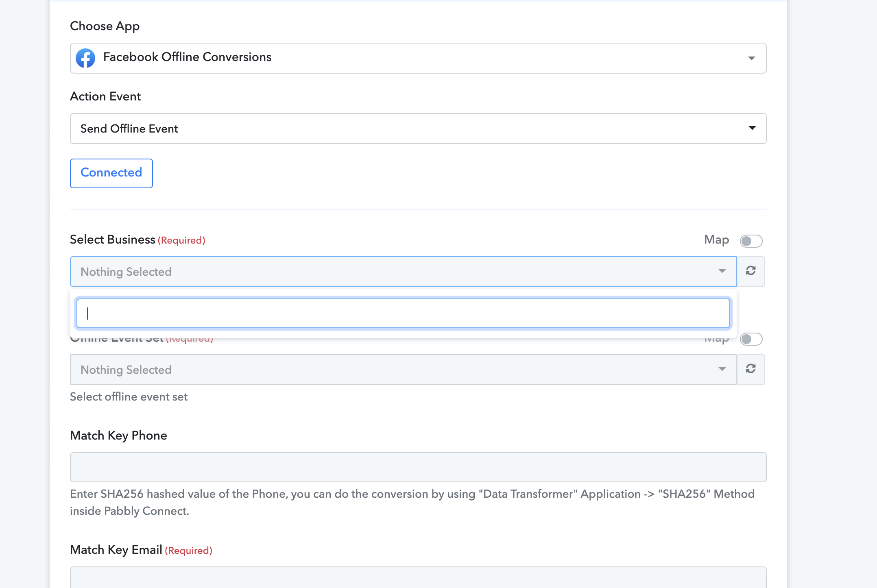This screenshot has height=588, width=877.
Task: Click the Facebook logo icon in Choose App
Action: click(85, 58)
